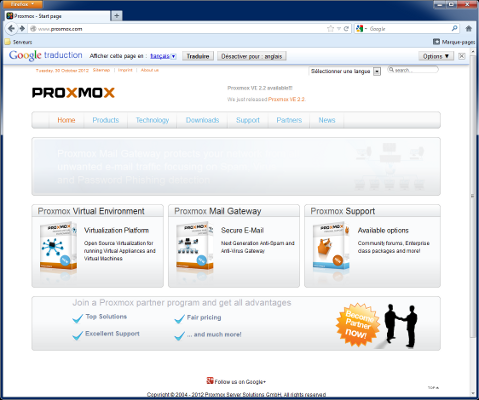Open the Support navigation item
Screen dimensions: 479x400
[248, 120]
